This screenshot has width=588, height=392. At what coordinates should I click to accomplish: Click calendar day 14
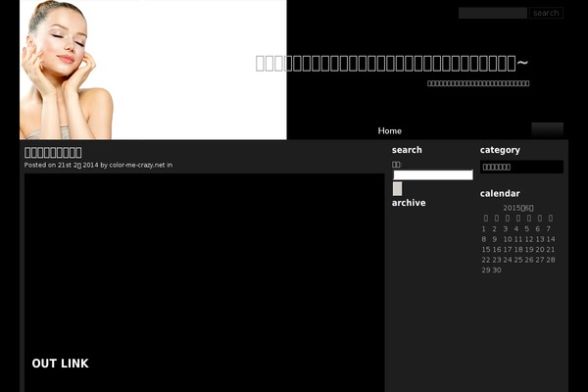point(551,239)
